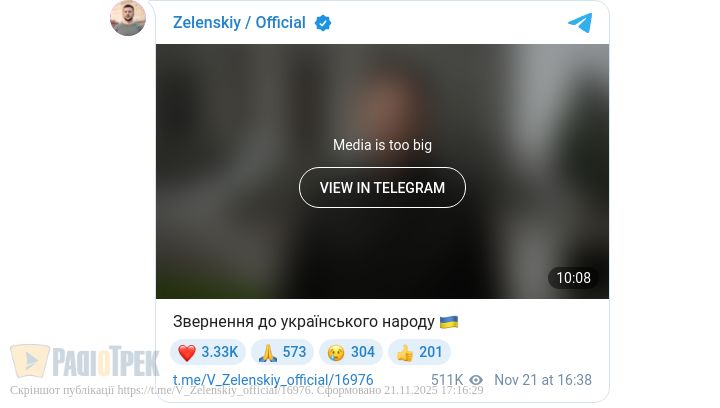
Task: Open the t.me/V_Zelenskiy_official/16976 link
Action: coord(273,380)
